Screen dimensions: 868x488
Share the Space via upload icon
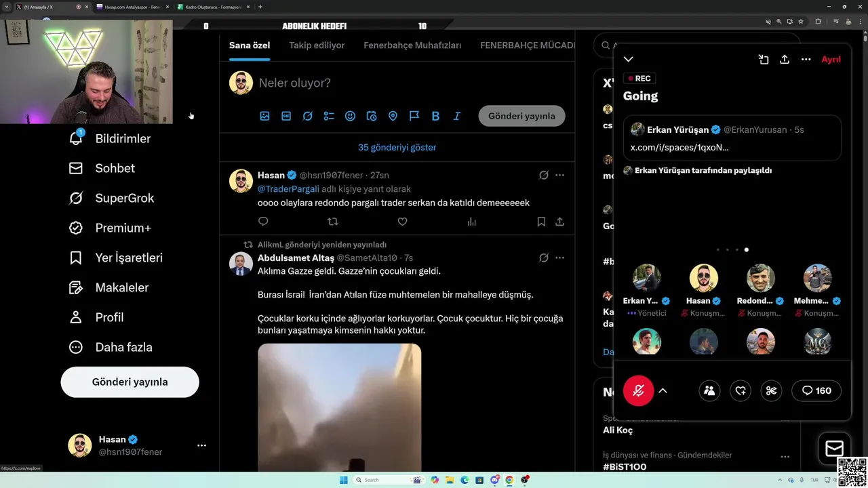point(785,59)
